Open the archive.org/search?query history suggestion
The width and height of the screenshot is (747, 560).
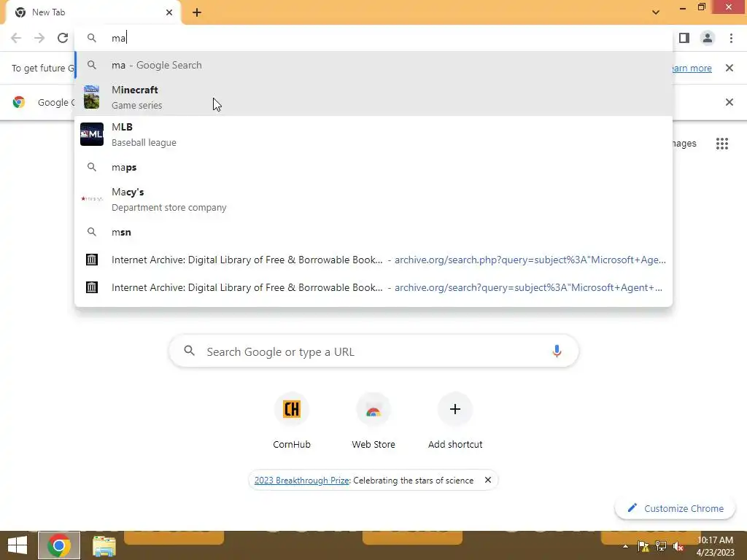click(373, 287)
